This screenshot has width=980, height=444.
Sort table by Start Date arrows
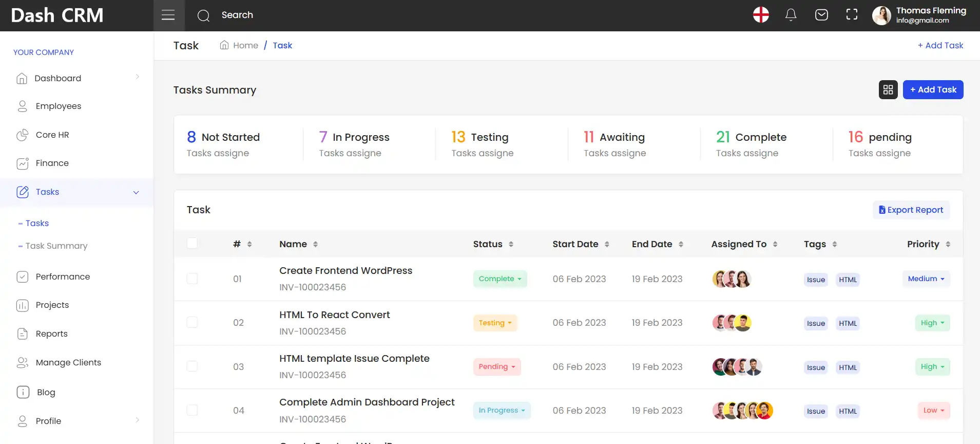pos(607,244)
